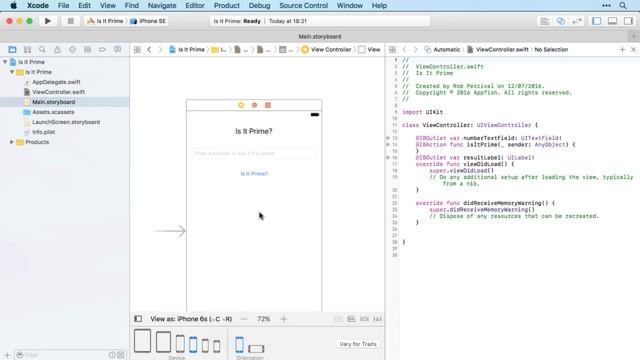Click the Embed In Stack button
Screen dimensions: 640x360
[x=338, y=319]
